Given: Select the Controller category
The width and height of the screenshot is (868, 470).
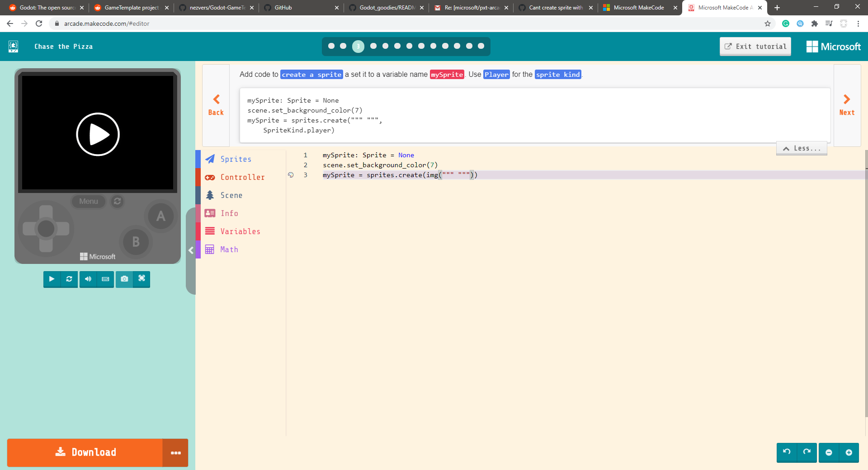Looking at the screenshot, I should [x=243, y=177].
